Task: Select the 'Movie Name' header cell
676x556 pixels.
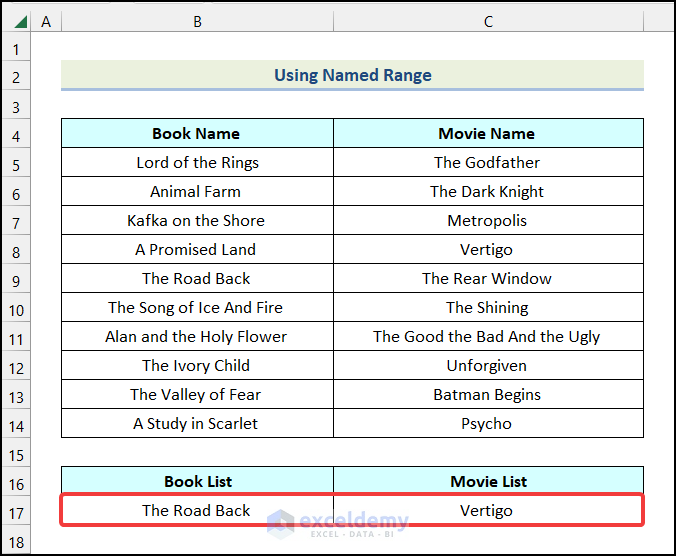Action: tap(488, 134)
